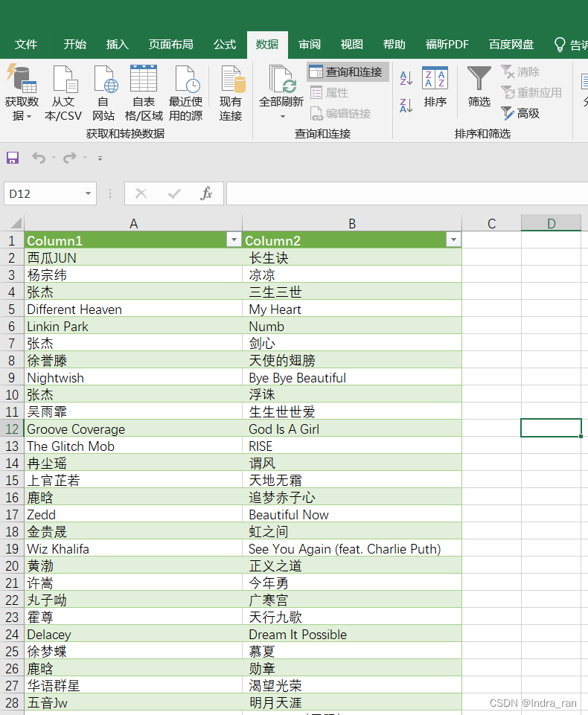The width and height of the screenshot is (588, 715).
Task: Click the Select All corner triangle
Action: 16,223
